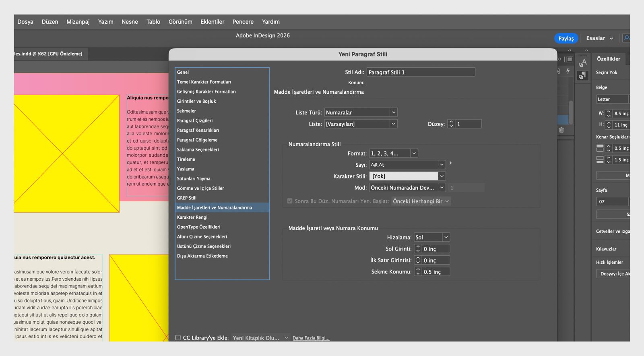This screenshot has width=644, height=356.
Task: Toggle the Sonra Bu Düz. Numaraları Yen. Başlat checkbox
Action: point(289,201)
